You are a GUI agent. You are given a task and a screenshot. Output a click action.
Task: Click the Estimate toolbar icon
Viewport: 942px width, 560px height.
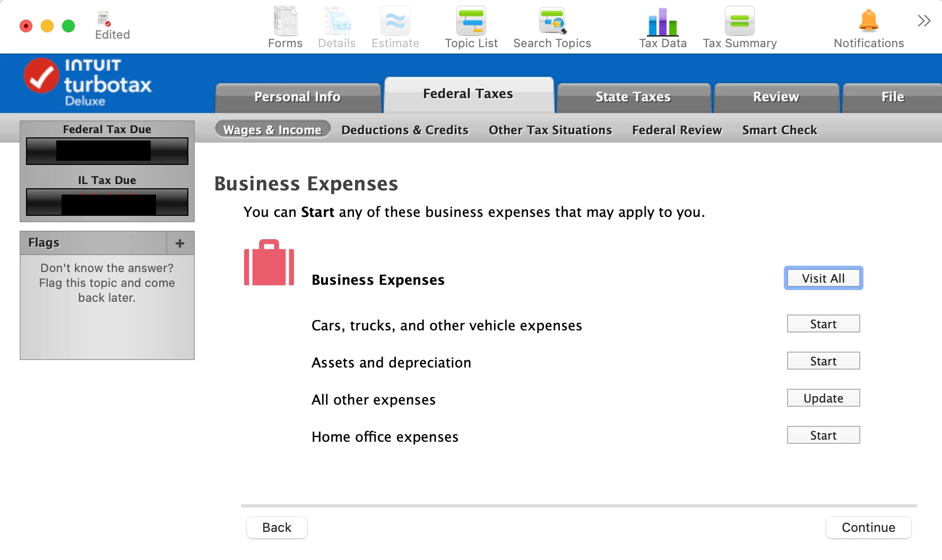tap(395, 21)
